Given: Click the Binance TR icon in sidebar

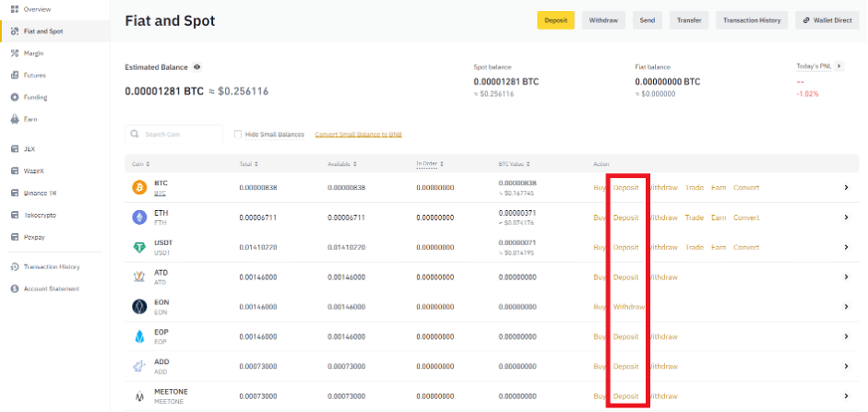Looking at the screenshot, I should tap(15, 194).
